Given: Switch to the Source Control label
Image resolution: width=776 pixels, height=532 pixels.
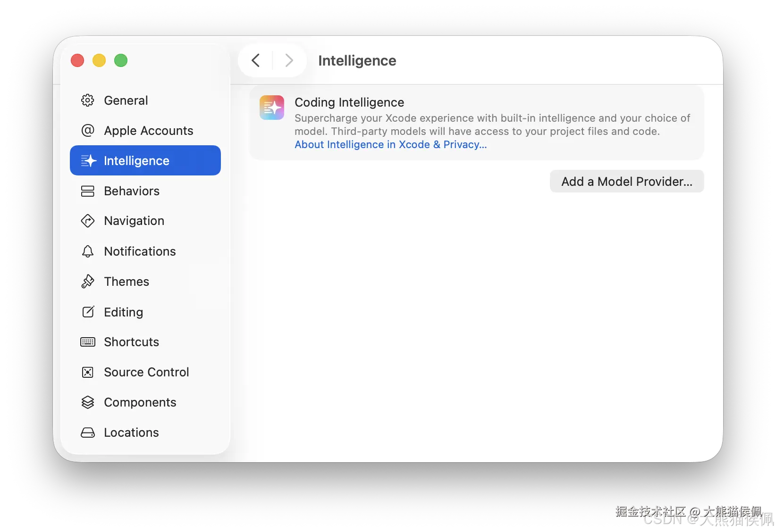Looking at the screenshot, I should [x=146, y=372].
